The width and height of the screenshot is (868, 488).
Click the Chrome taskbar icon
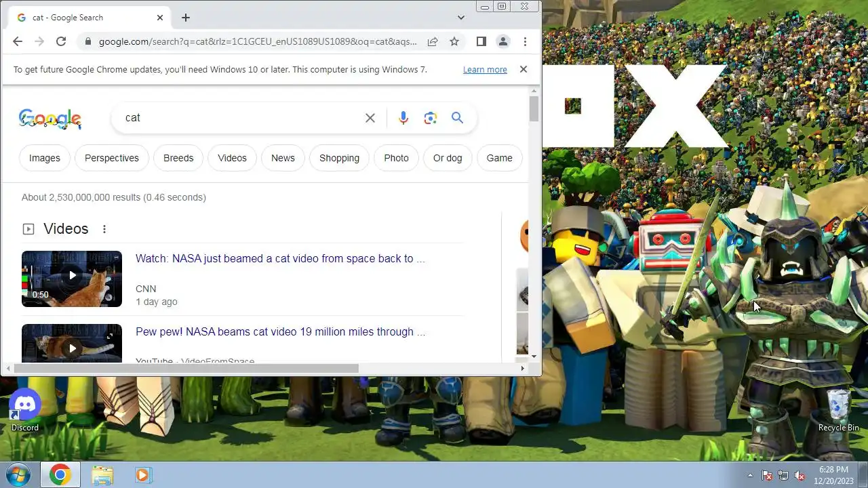(x=60, y=475)
